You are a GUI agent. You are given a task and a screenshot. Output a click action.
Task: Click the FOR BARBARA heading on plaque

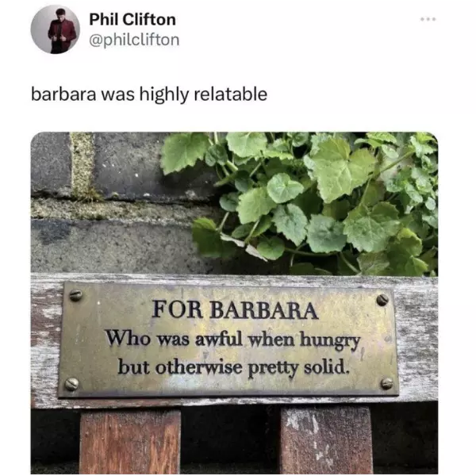click(235, 309)
